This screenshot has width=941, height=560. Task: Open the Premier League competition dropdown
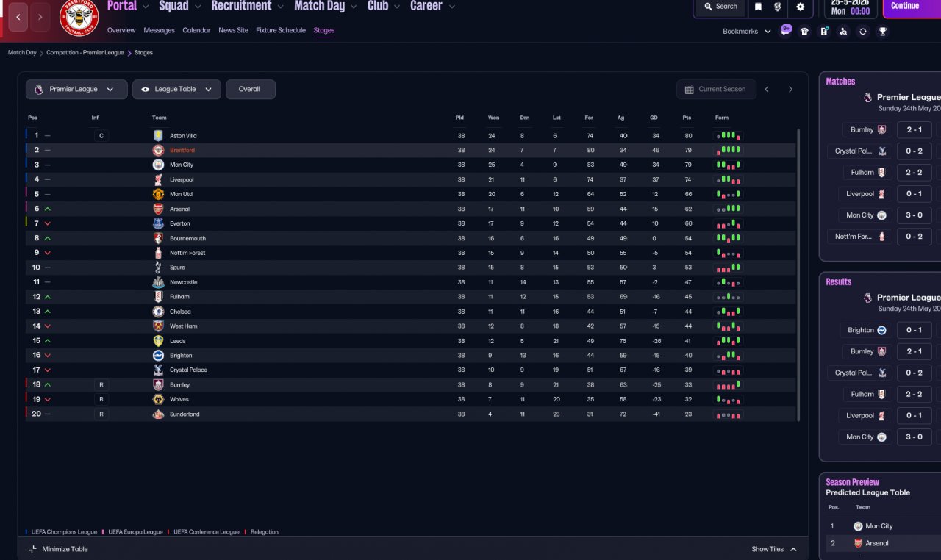(76, 89)
